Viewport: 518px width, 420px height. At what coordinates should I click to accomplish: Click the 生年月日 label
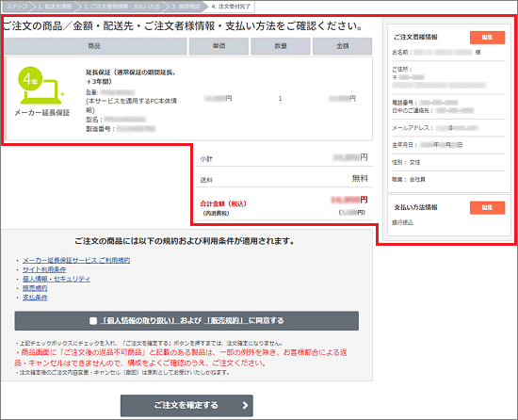pos(404,145)
